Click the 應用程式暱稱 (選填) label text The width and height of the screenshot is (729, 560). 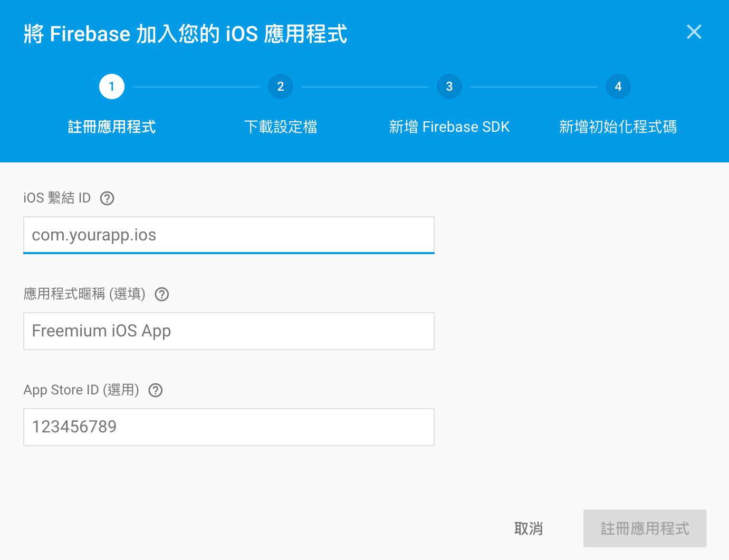[84, 294]
